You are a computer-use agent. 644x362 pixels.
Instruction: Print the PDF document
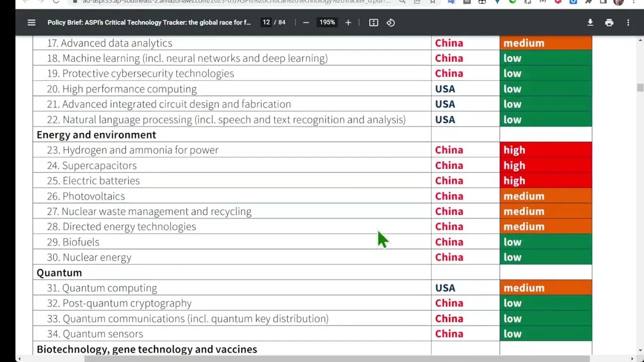tap(609, 23)
